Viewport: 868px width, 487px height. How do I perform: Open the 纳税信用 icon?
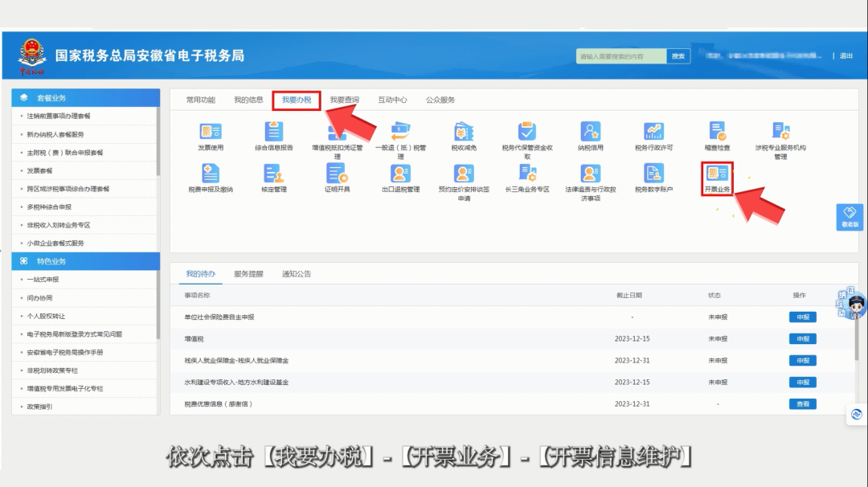(x=590, y=132)
